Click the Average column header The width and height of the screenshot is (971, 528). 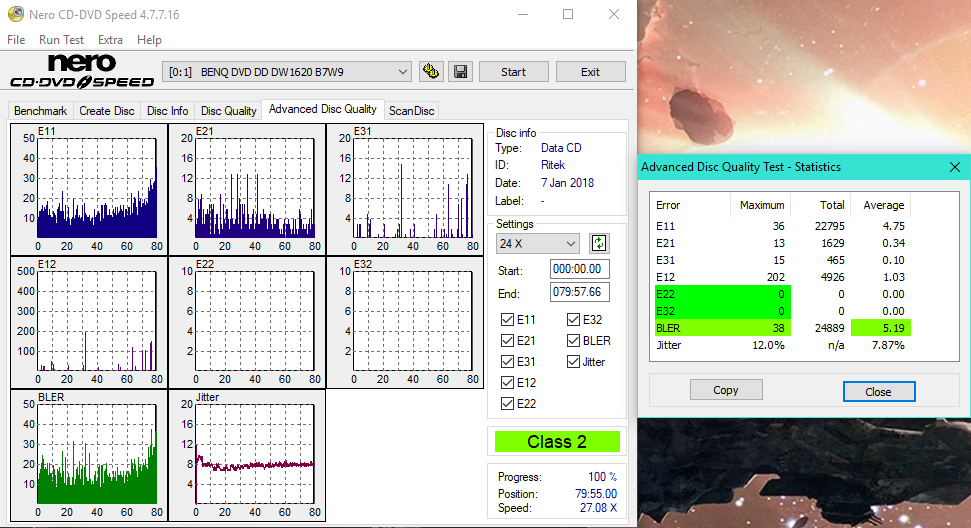pos(883,206)
